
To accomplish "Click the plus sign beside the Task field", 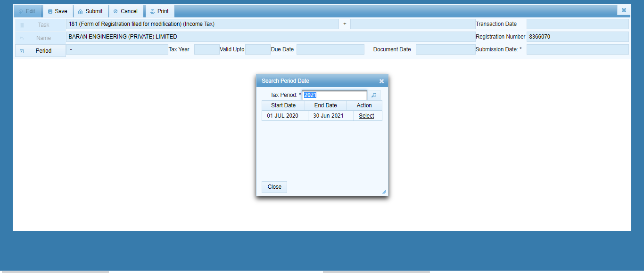I will [345, 24].
